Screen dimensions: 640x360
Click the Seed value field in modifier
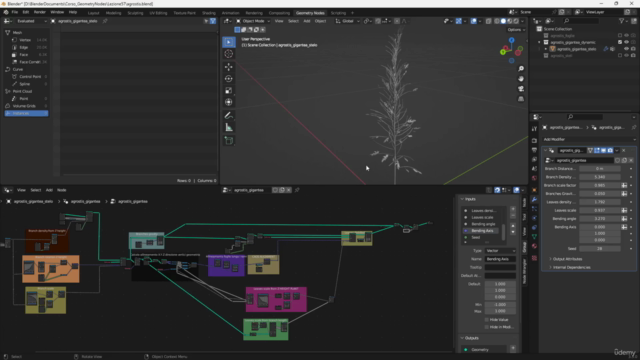pyautogui.click(x=600, y=248)
